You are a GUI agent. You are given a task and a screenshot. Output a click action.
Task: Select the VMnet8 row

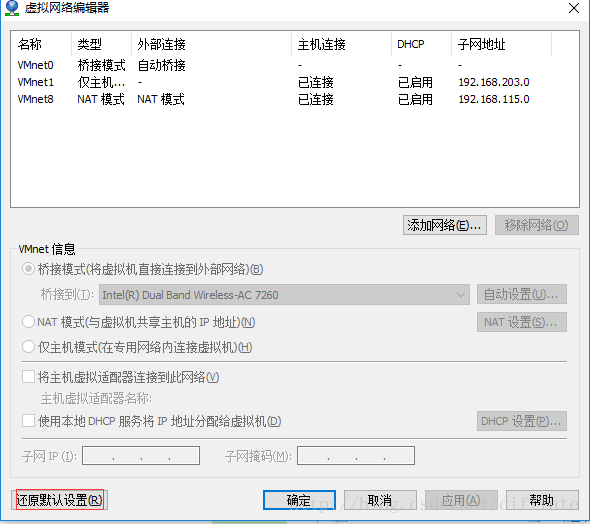(295, 99)
